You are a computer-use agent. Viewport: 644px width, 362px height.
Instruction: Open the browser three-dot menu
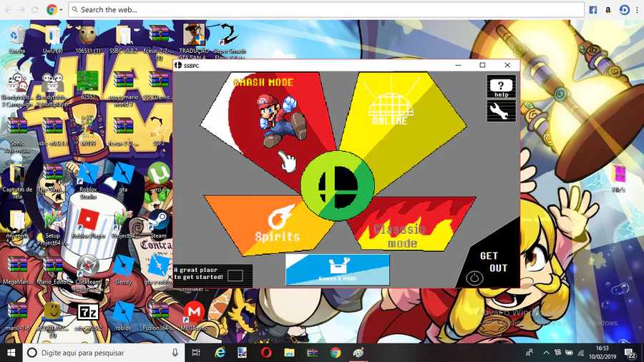(x=637, y=9)
